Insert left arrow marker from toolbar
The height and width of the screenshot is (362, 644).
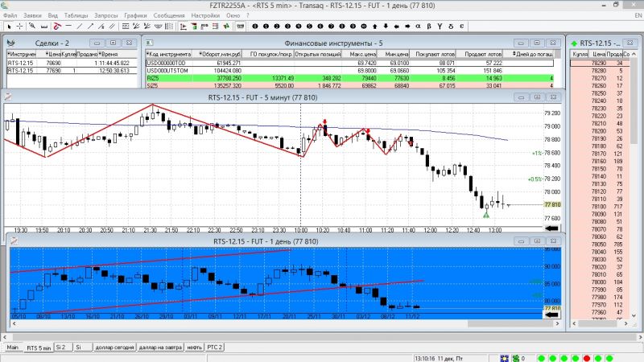396,27
